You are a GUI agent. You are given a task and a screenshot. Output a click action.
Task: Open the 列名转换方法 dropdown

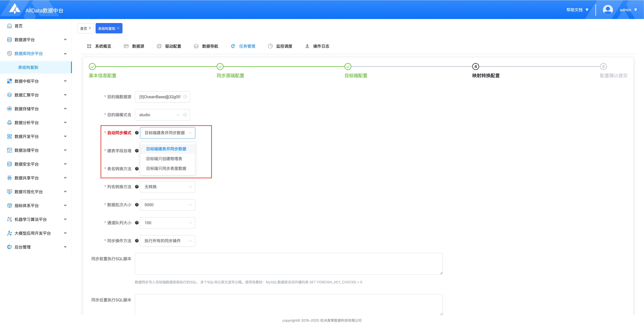pyautogui.click(x=167, y=187)
